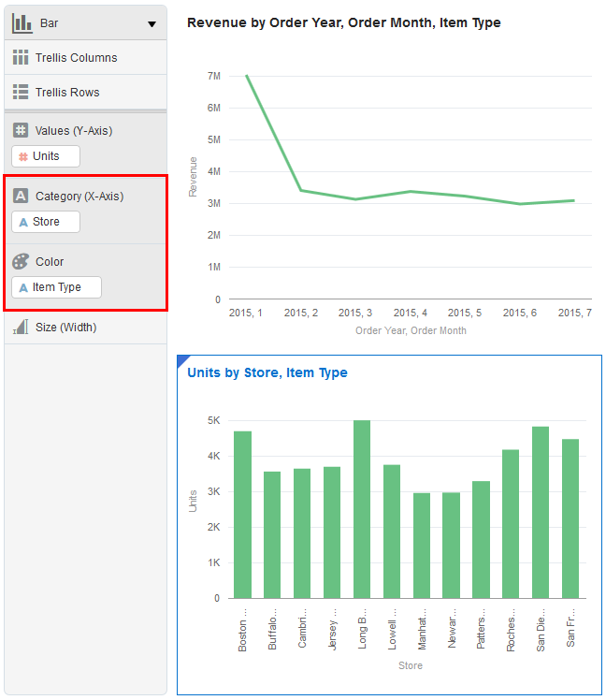Click the Newar... bar in Units chart
The width and height of the screenshot is (606, 700).
451,546
